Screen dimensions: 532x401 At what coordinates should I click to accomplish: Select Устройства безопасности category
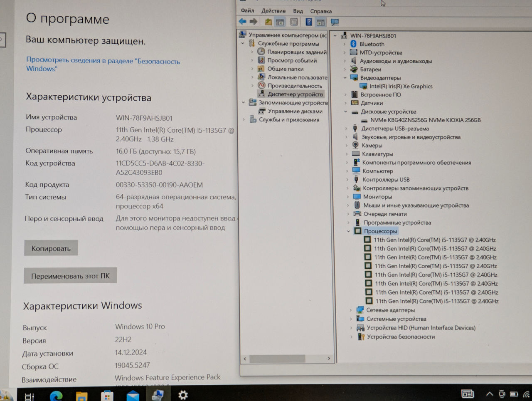(401, 337)
